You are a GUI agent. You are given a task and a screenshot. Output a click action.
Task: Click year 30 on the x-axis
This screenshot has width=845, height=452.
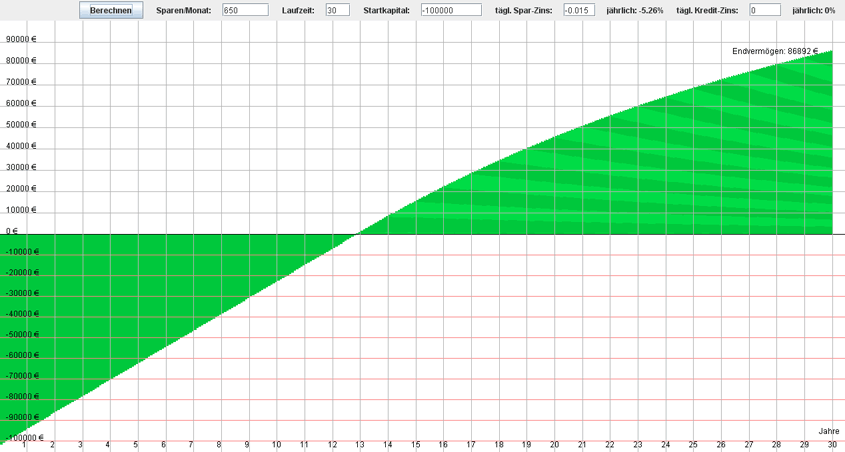click(x=831, y=445)
